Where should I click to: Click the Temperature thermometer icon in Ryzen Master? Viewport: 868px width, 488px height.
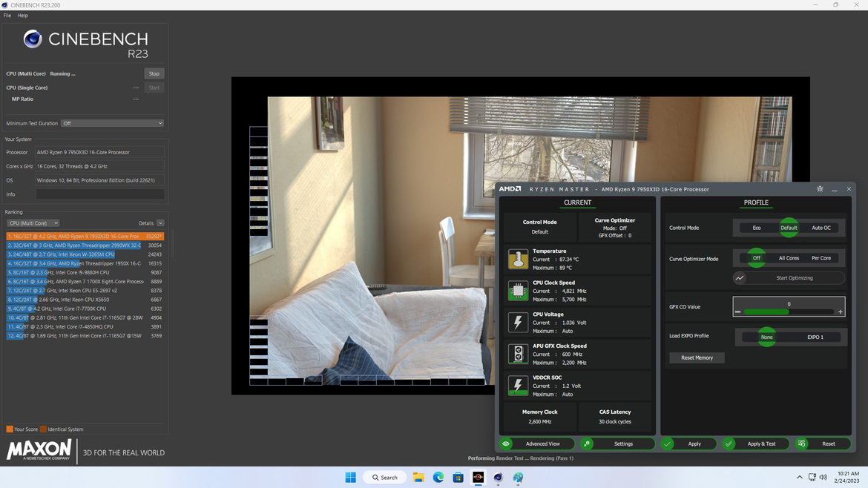[518, 259]
